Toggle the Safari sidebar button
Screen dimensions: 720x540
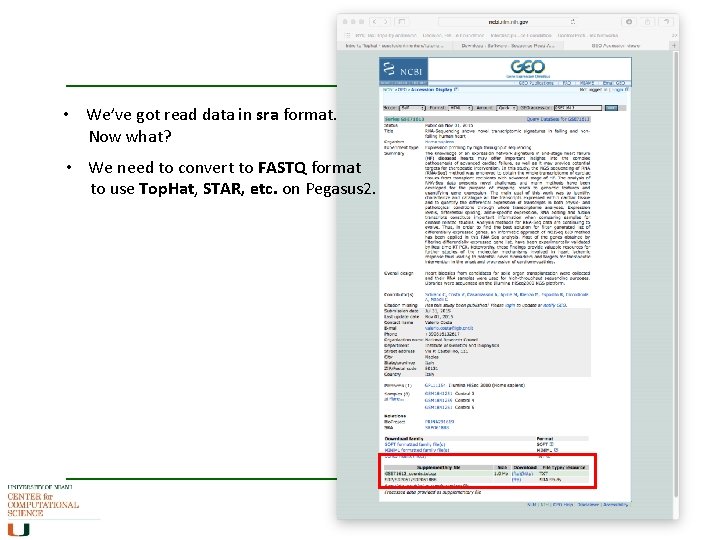[x=402, y=22]
